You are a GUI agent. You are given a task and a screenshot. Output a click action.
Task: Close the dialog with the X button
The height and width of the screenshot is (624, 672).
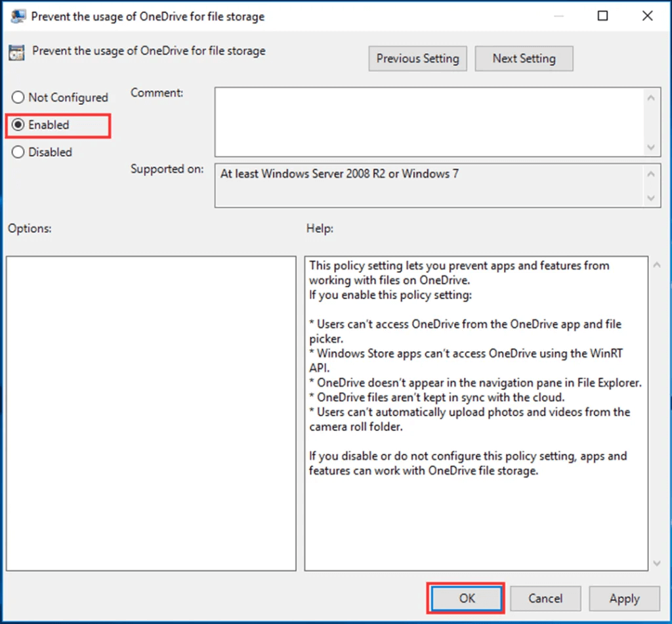coord(647,16)
